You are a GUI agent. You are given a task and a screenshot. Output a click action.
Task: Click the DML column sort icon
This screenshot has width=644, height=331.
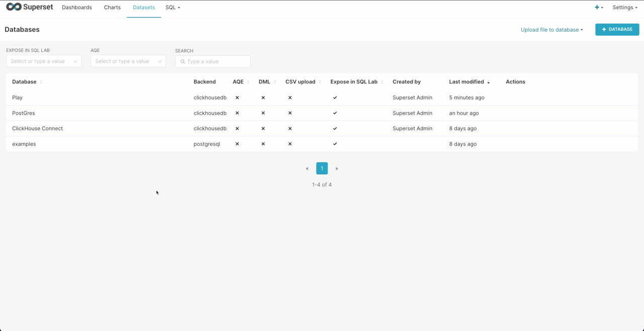coord(275,82)
